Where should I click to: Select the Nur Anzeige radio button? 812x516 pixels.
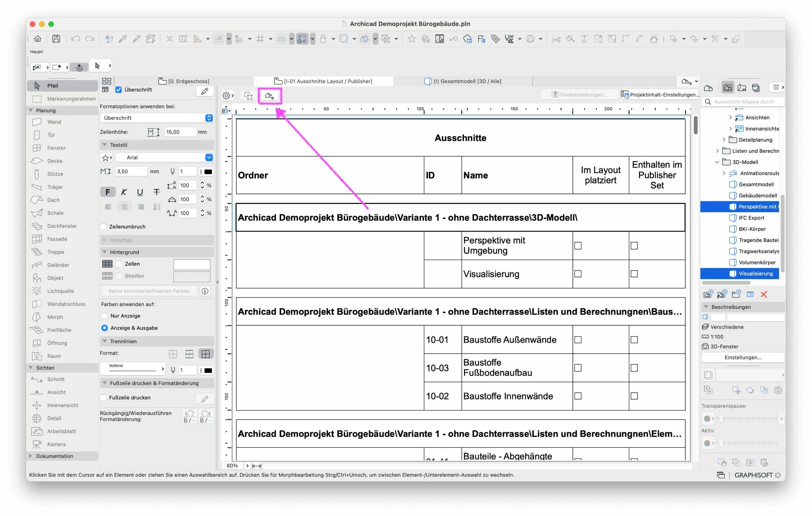point(105,316)
